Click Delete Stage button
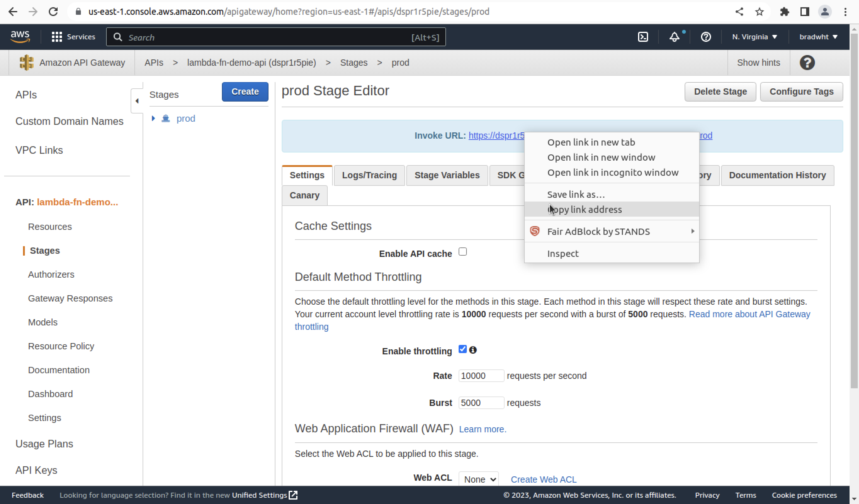Screen dimensions: 859x504 click(720, 91)
